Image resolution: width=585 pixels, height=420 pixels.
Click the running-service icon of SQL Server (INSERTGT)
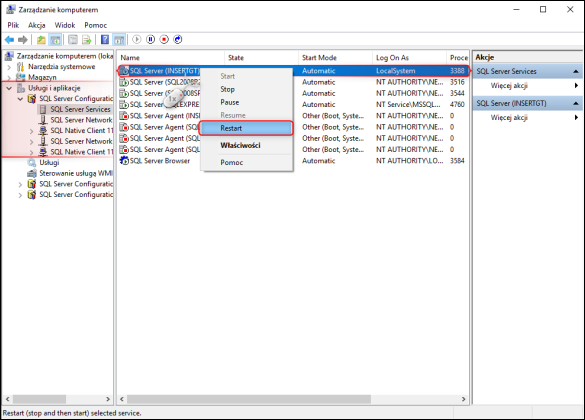point(124,71)
